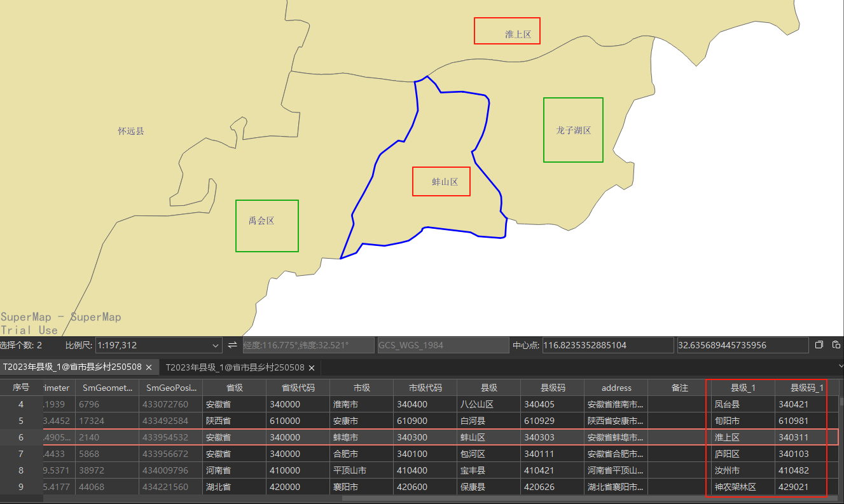Viewport: 844px width, 504px height.
Task: Select row header 9 in the table
Action: pos(21,487)
